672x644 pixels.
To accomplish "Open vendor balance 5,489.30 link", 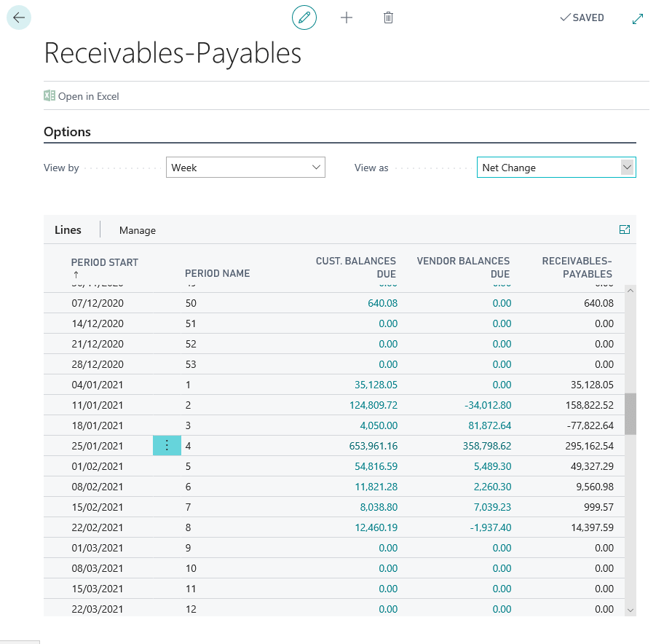I will point(492,466).
